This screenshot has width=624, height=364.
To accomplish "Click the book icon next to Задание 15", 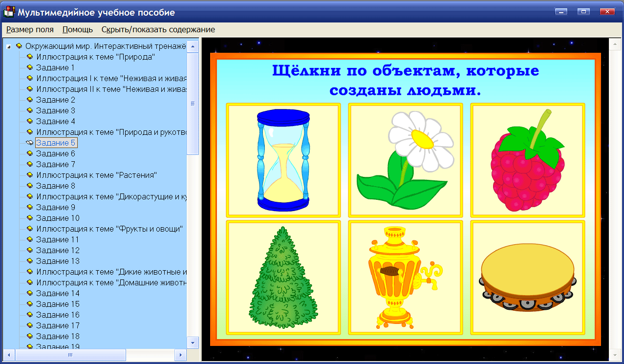I will click(x=29, y=304).
